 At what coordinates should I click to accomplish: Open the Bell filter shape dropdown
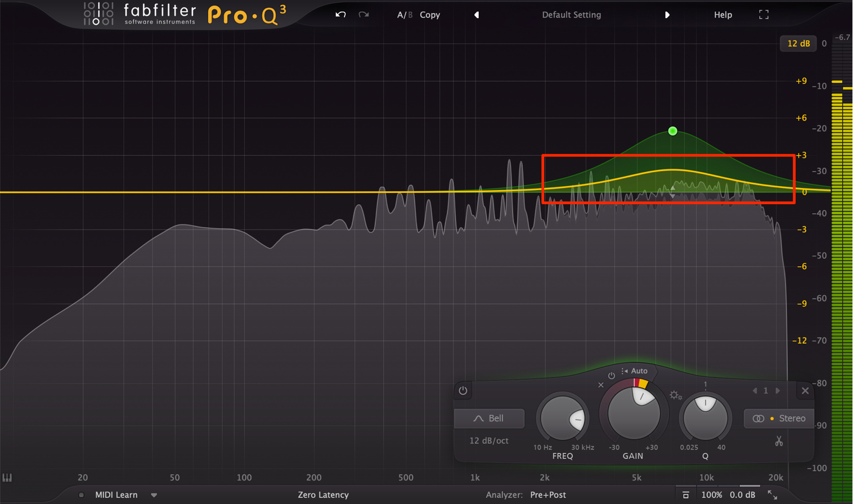click(x=489, y=418)
